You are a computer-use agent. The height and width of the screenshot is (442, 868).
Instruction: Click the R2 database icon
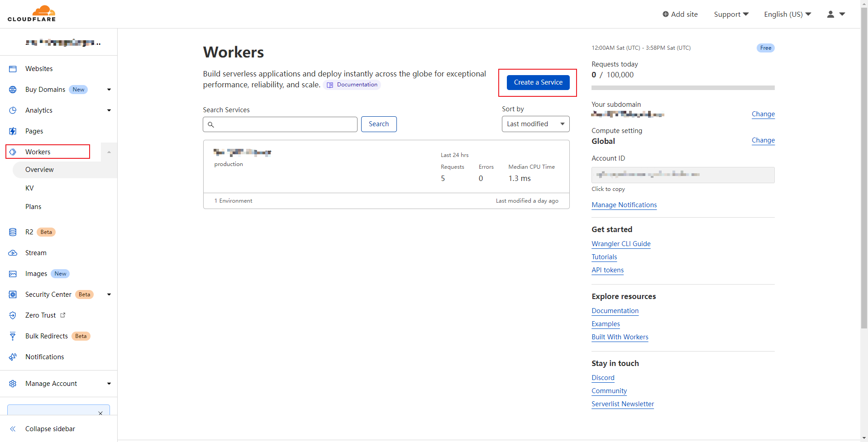(13, 232)
